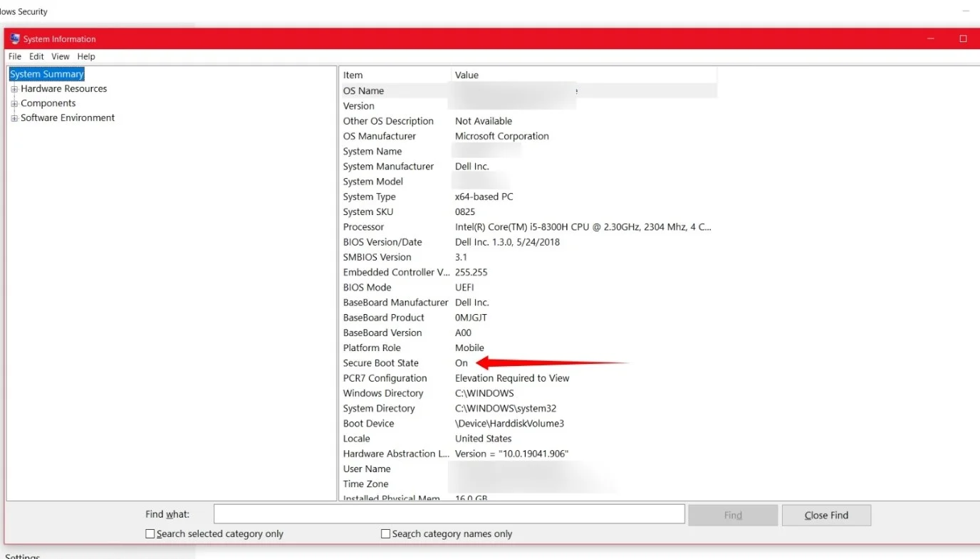Open the Edit menu
The image size is (980, 559).
click(36, 56)
